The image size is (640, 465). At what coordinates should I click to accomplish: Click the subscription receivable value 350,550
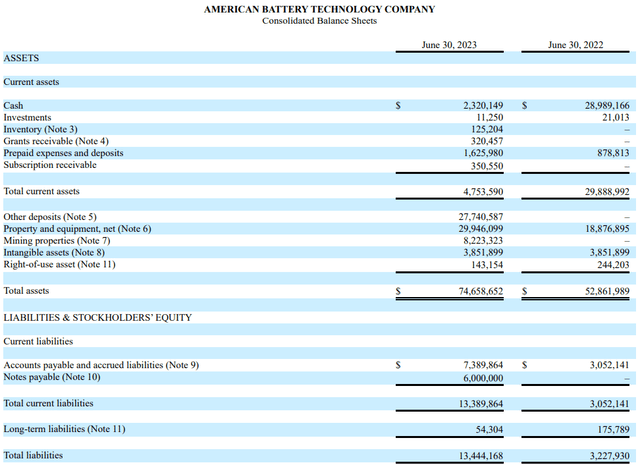[487, 166]
